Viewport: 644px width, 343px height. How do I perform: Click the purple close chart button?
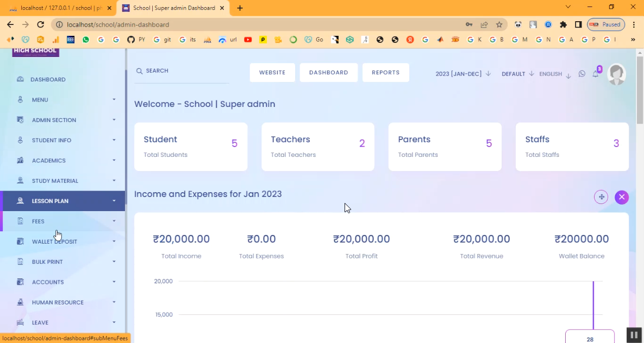click(x=622, y=197)
